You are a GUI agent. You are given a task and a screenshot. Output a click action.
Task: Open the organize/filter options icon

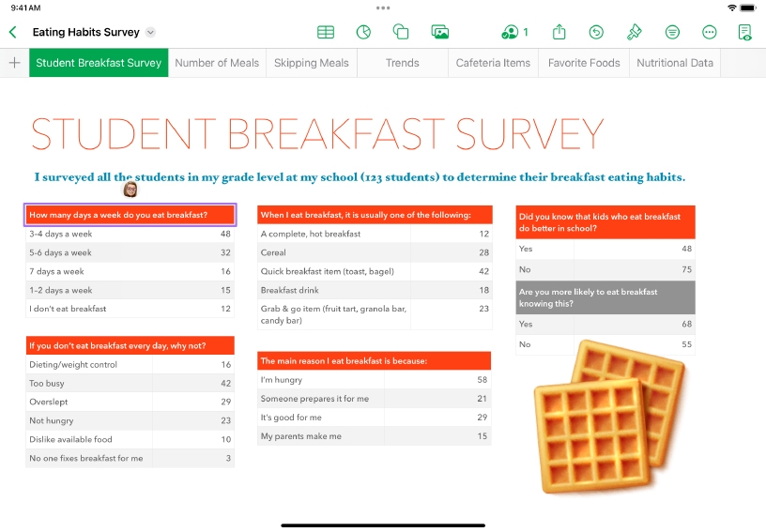pyautogui.click(x=672, y=32)
